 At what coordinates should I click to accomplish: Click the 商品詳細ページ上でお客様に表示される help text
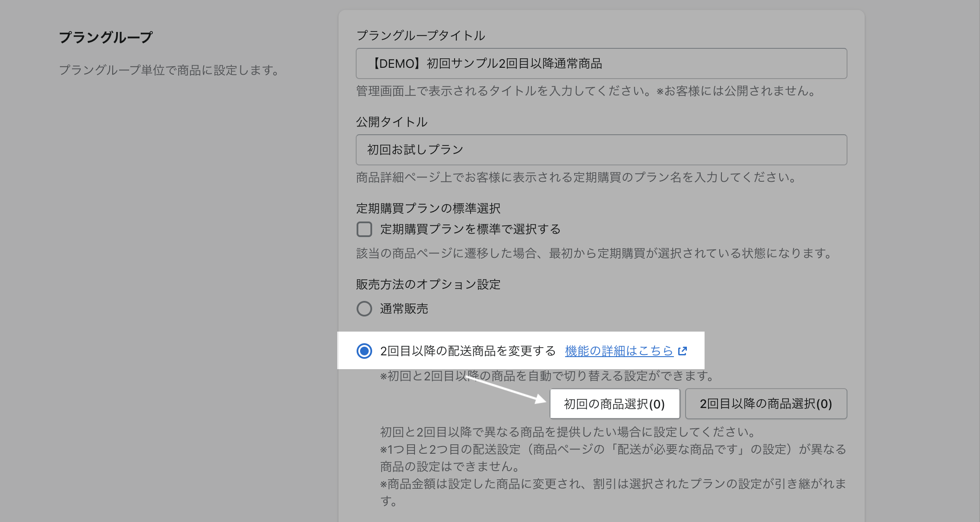tap(576, 177)
